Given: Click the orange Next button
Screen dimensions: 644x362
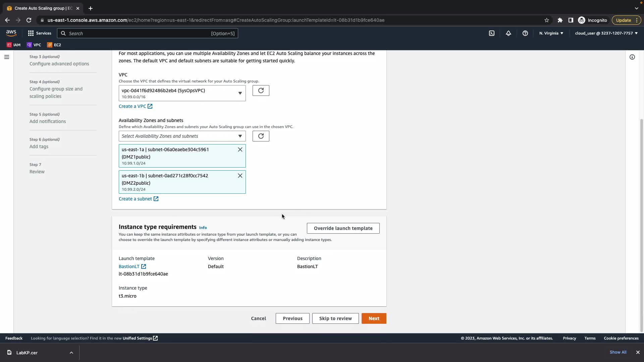Looking at the screenshot, I should pos(374,318).
